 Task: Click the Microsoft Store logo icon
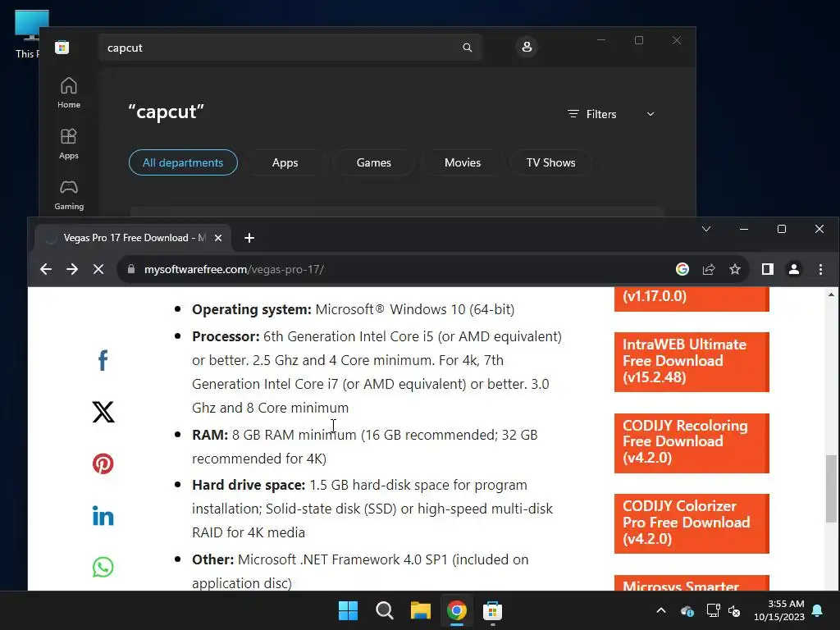point(62,47)
